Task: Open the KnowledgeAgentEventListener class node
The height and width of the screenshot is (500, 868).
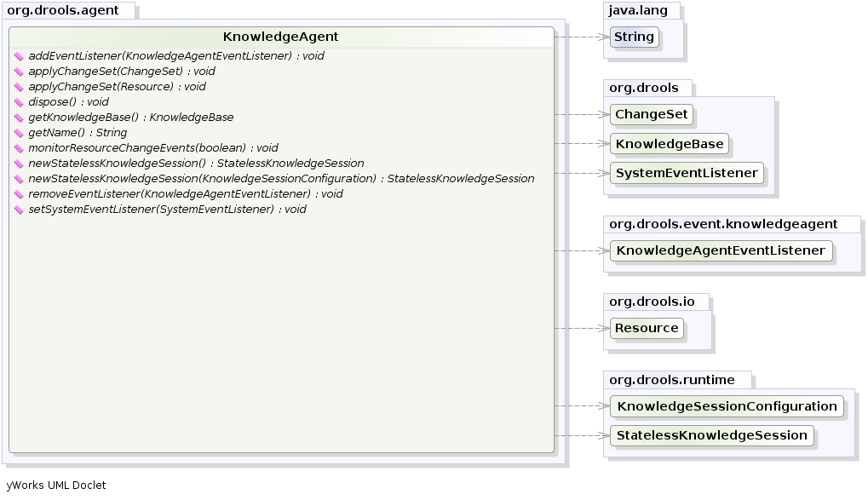Action: pos(721,250)
